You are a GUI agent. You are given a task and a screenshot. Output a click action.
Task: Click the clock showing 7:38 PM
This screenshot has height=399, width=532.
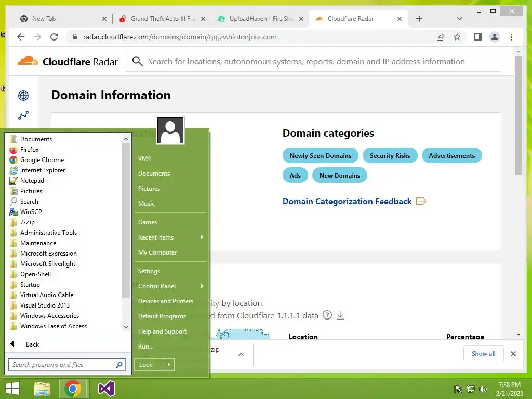tap(509, 385)
